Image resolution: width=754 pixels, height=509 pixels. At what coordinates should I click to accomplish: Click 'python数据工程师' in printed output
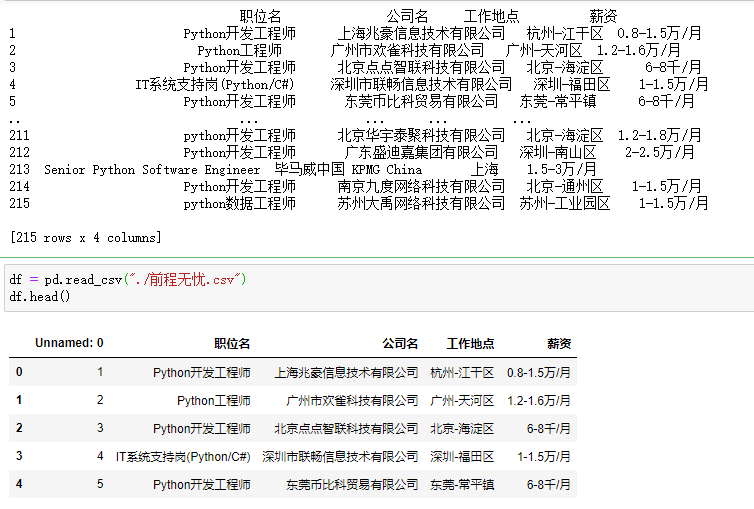pyautogui.click(x=239, y=203)
